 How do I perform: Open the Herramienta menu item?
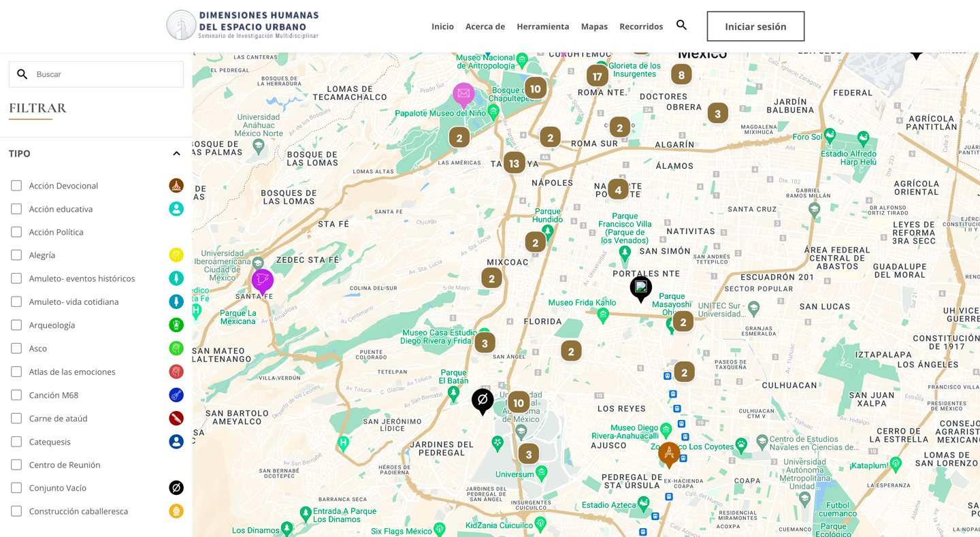coord(542,27)
